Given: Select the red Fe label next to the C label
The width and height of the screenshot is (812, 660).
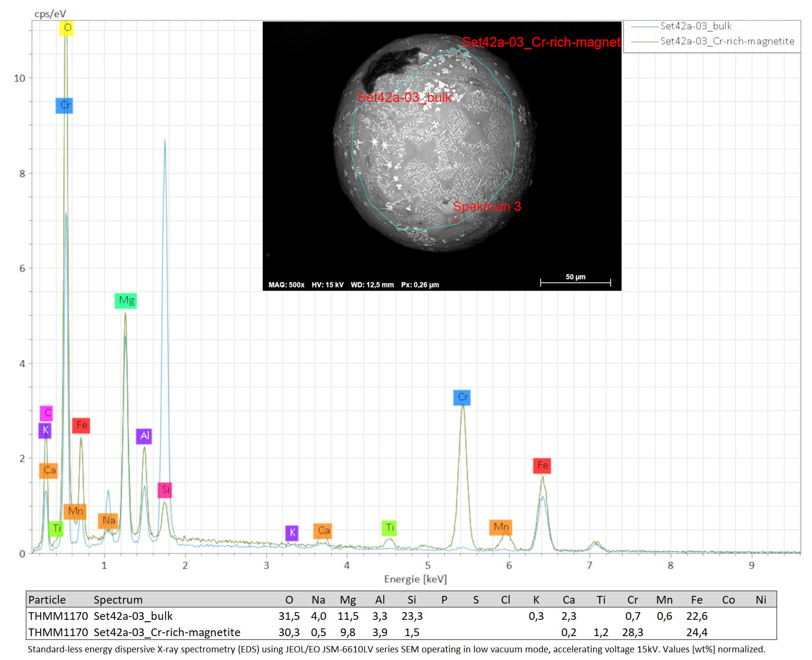Looking at the screenshot, I should point(81,425).
